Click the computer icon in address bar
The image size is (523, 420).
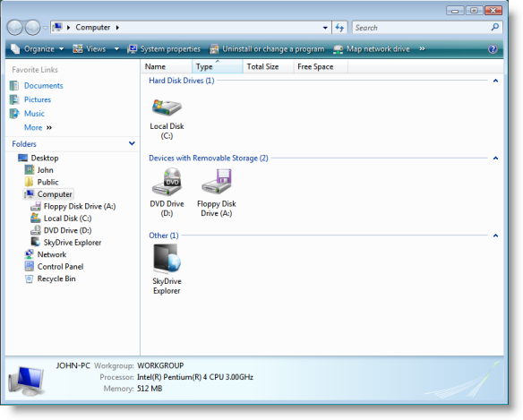(57, 27)
